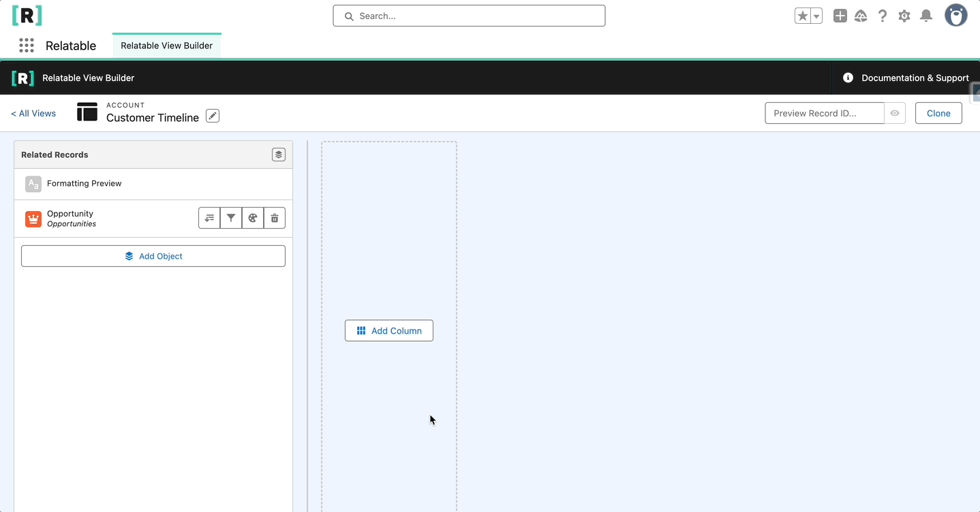This screenshot has width=980, height=512.
Task: Open the Setup gear menu
Action: coord(904,16)
